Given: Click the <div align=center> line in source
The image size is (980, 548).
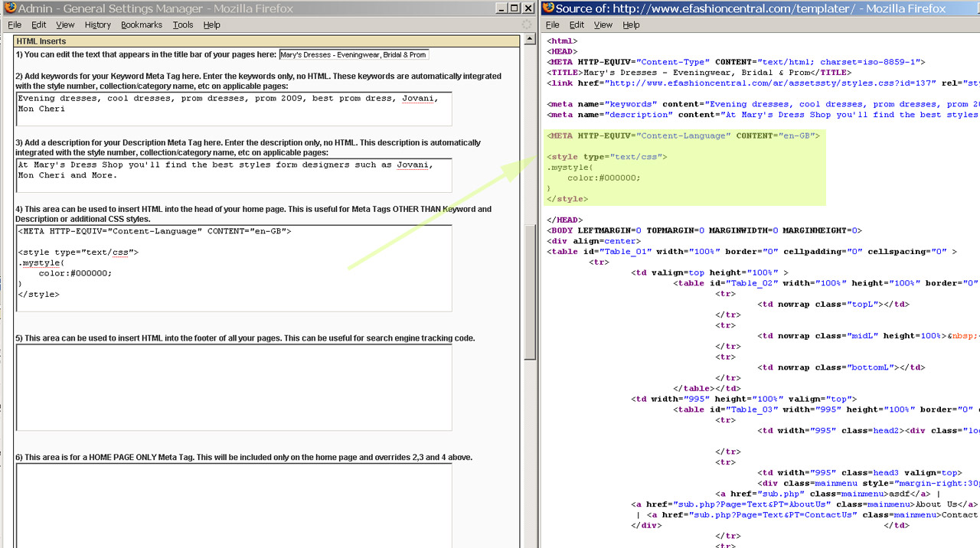Looking at the screenshot, I should pos(594,241).
